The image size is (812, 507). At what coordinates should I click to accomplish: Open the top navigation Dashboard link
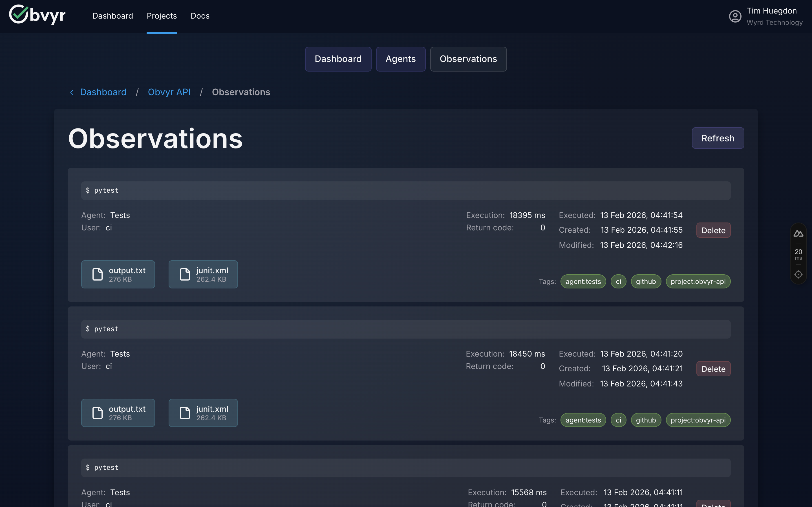pos(113,16)
